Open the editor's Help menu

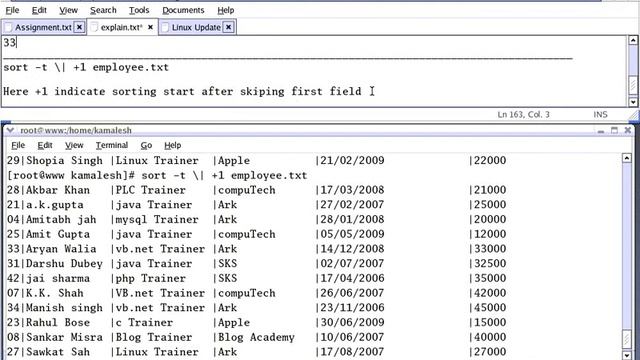226,10
